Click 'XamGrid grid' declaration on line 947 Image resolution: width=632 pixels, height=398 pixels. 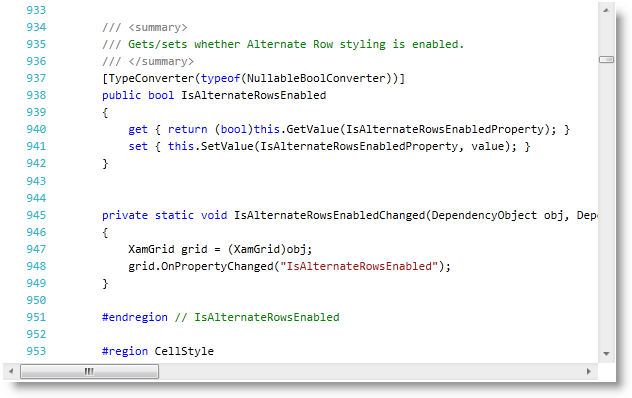coord(168,249)
